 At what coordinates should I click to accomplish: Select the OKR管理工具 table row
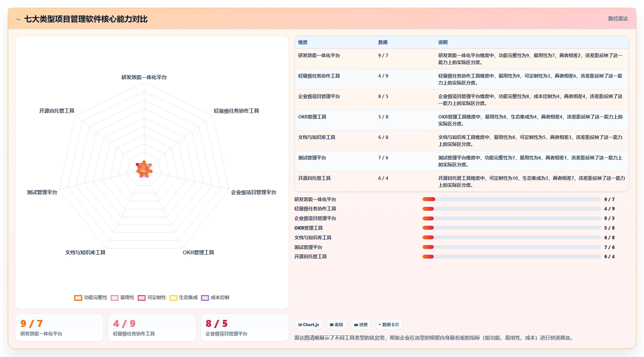pyautogui.click(x=461, y=120)
